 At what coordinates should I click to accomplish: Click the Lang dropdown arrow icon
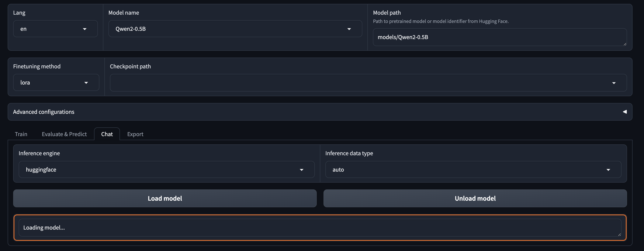(x=84, y=29)
